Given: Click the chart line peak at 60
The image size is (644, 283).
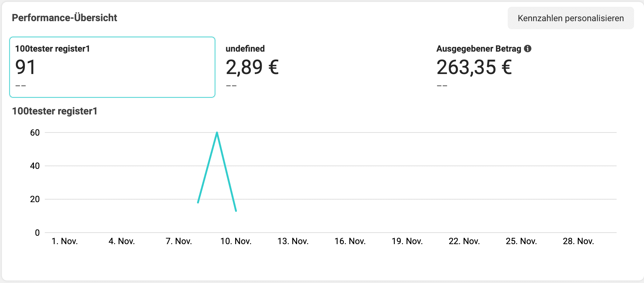Looking at the screenshot, I should 217,133.
